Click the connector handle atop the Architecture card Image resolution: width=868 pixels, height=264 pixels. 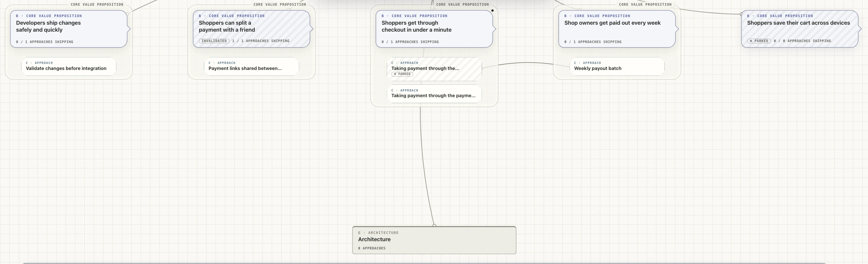click(434, 225)
